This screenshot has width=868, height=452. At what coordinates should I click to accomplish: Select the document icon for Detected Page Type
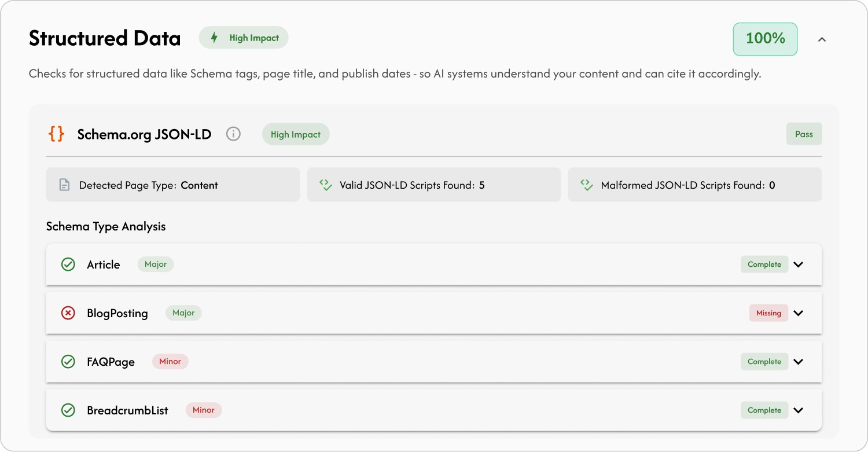tap(64, 185)
